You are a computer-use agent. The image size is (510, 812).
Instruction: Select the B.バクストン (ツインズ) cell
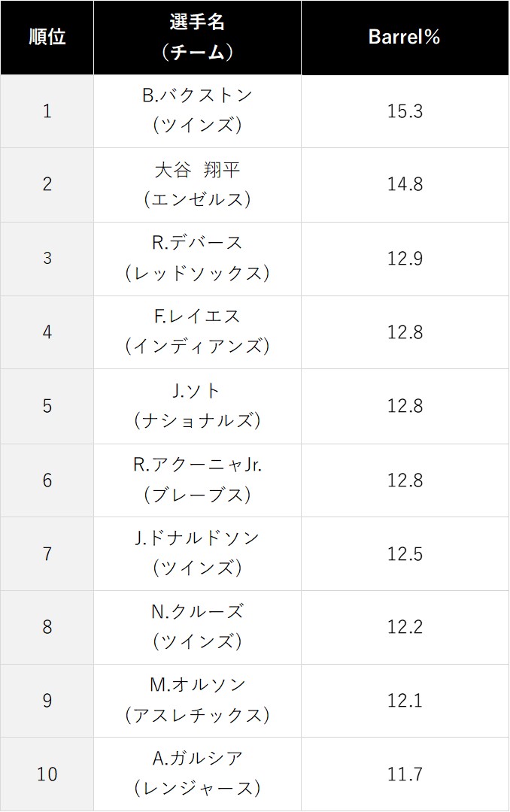click(x=198, y=111)
